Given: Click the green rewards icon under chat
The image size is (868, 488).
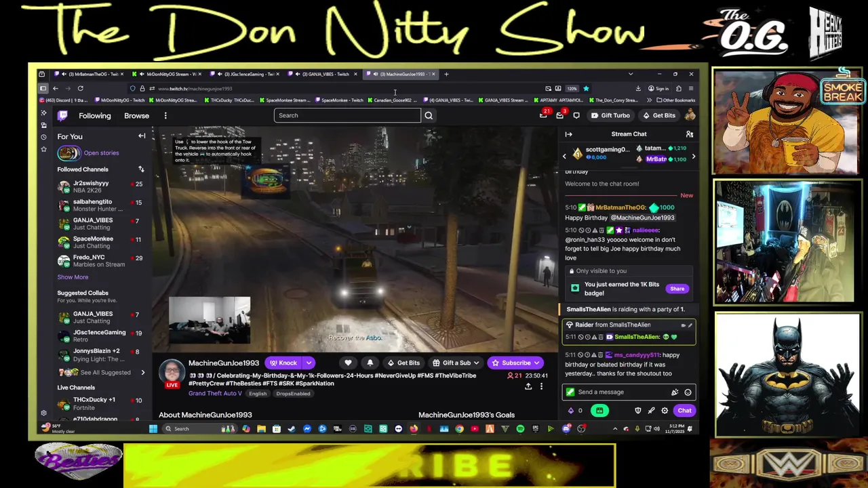Looking at the screenshot, I should tap(599, 410).
